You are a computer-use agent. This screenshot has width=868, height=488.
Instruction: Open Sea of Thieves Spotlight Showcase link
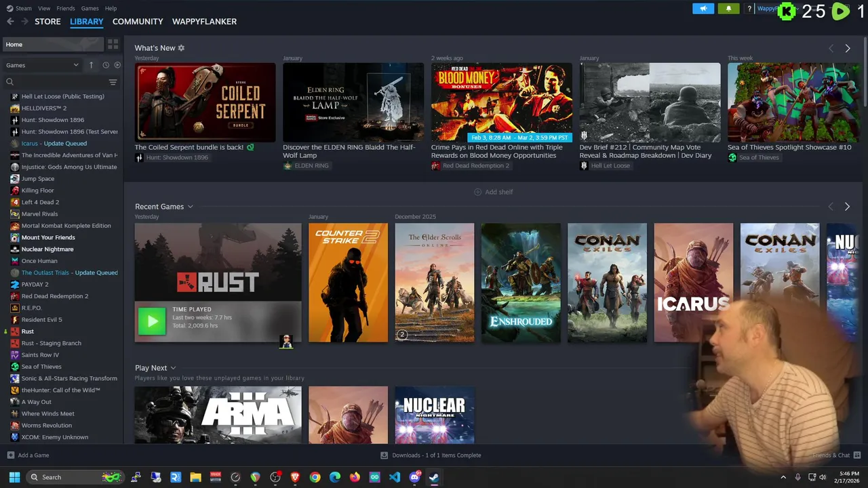point(789,147)
